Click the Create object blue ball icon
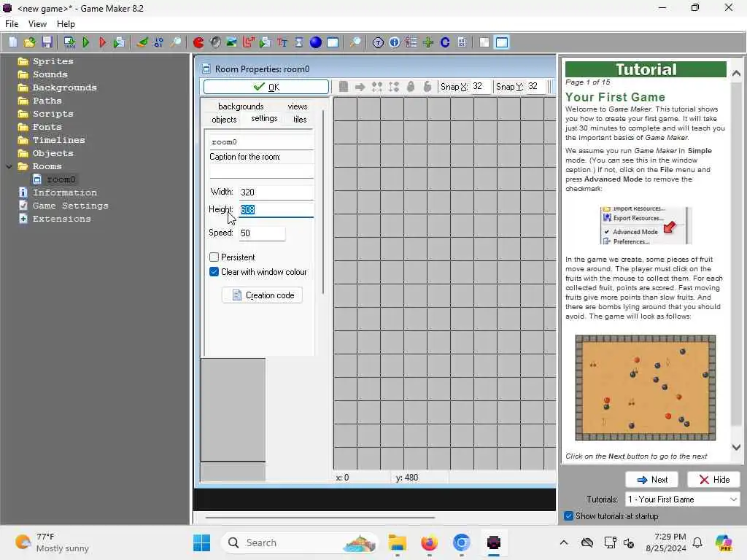 point(315,42)
